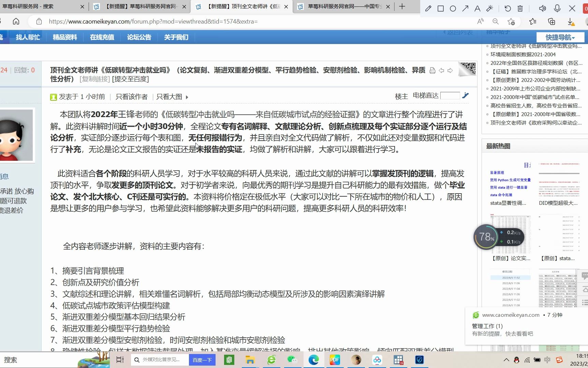The image size is (588, 368).
Task: Open Task View on the taskbar
Action: coord(120,360)
